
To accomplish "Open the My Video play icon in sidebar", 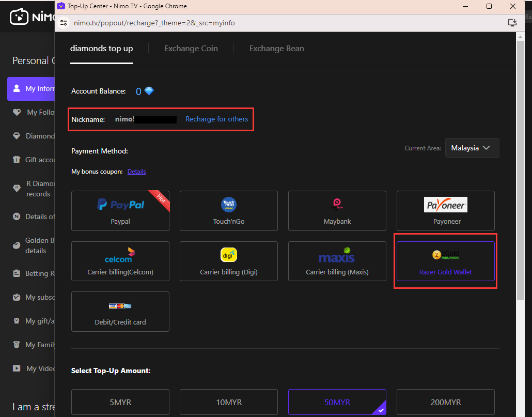I will [17, 368].
